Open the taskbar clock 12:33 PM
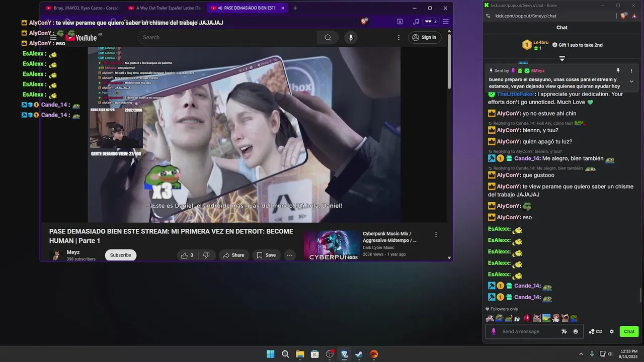Image resolution: width=644 pixels, height=362 pixels. (629, 354)
